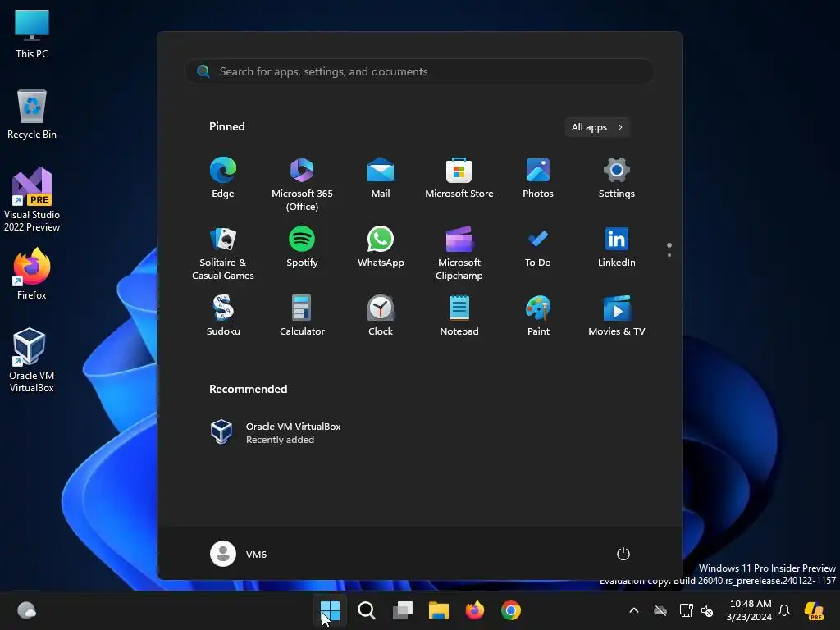
Task: Open the Calculator app
Action: click(x=302, y=316)
